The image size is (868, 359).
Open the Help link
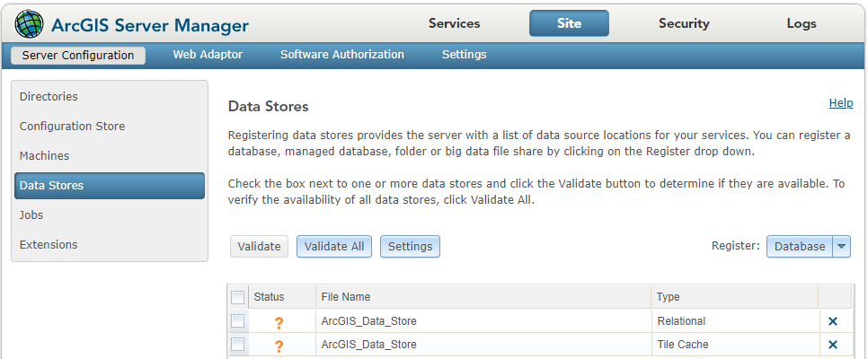(x=841, y=103)
